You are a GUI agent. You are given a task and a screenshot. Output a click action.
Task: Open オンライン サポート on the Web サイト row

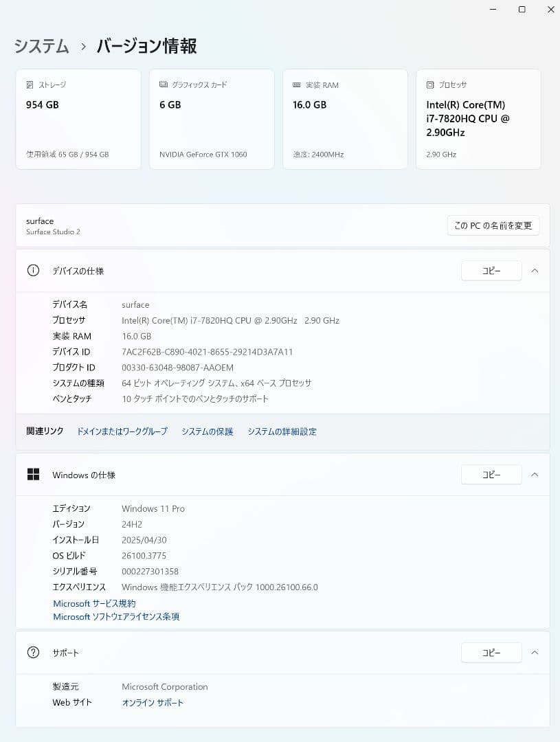tap(153, 702)
